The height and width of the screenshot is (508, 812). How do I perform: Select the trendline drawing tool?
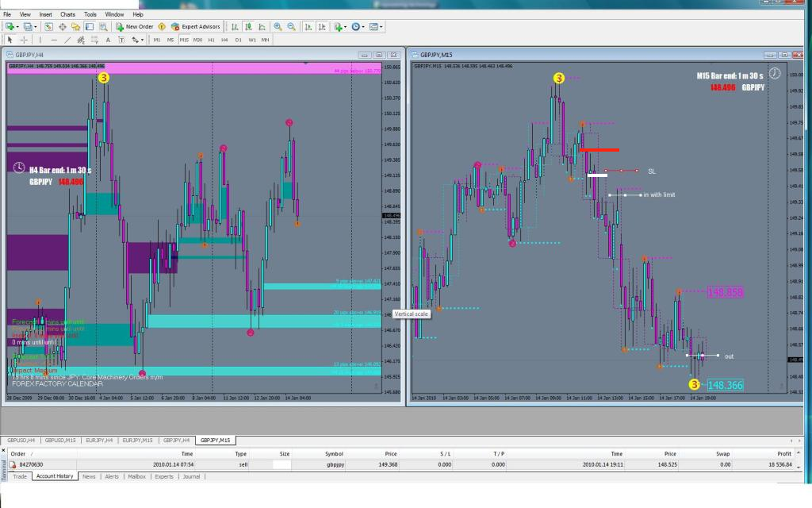[x=67, y=39]
